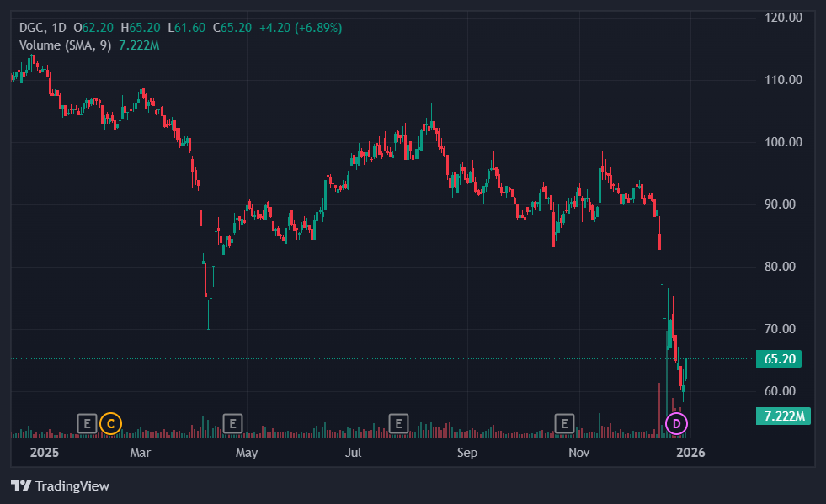Click the 2025 label on time axis

tap(43, 453)
